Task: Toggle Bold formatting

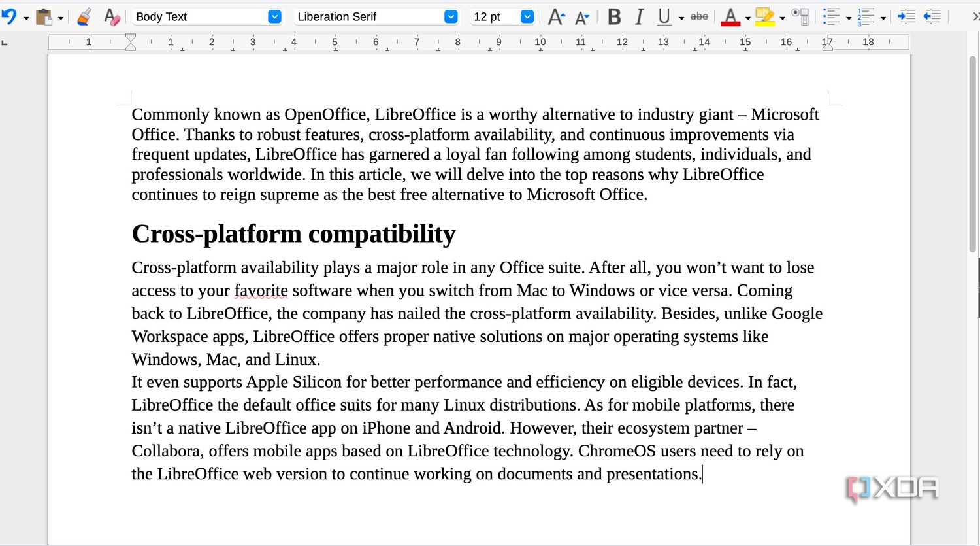Action: click(x=614, y=17)
